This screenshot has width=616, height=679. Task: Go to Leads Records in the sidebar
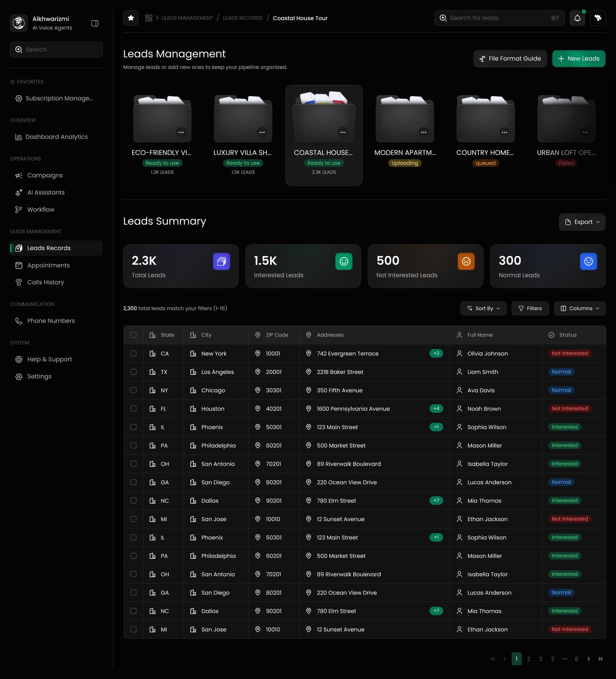(48, 248)
